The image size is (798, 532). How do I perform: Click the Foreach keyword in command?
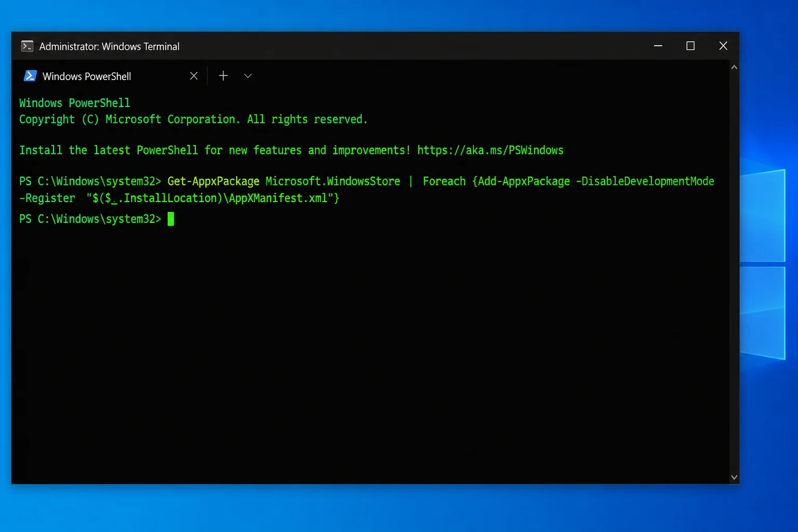444,181
